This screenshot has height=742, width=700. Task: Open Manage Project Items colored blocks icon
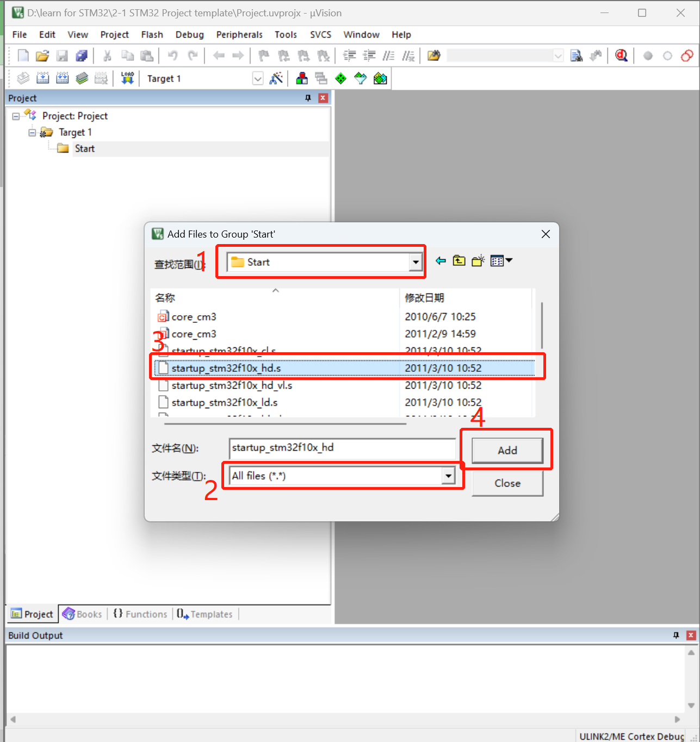pos(302,78)
